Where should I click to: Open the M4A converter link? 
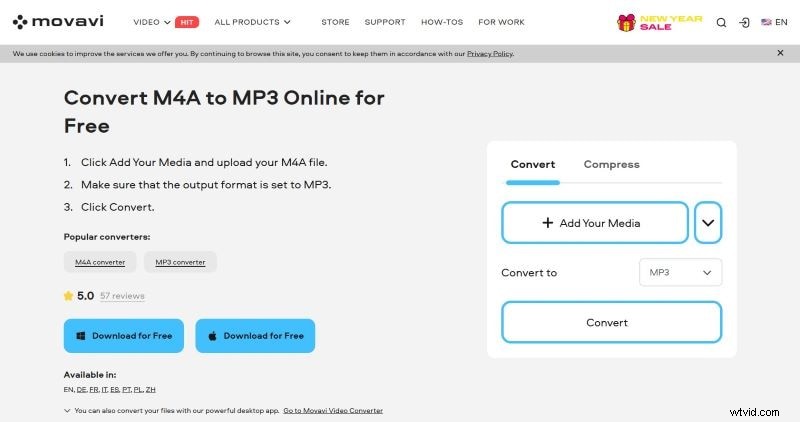[100, 262]
